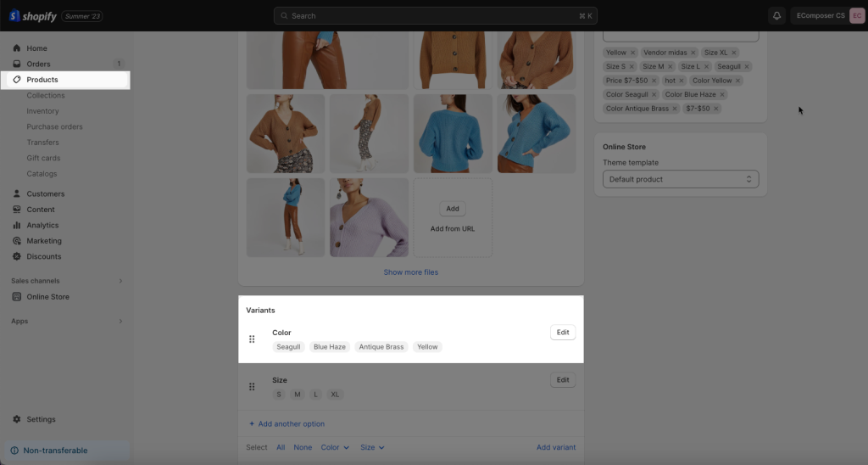868x465 pixels.
Task: Click the Seagull color chip
Action: click(288, 347)
